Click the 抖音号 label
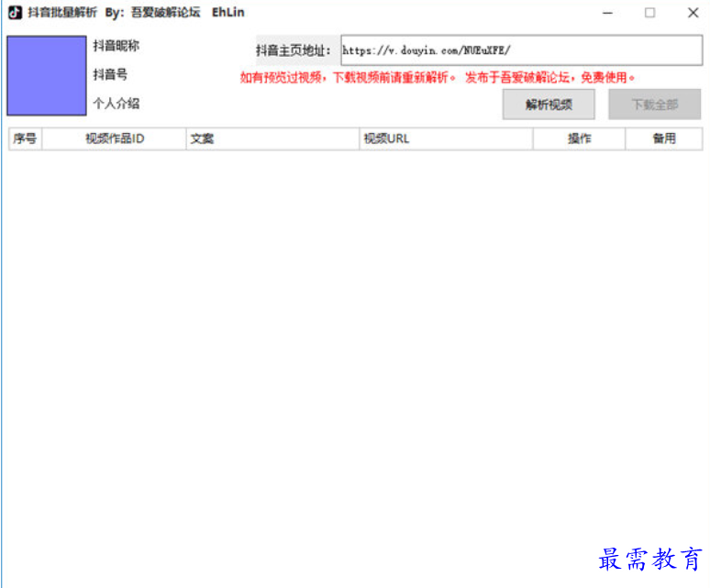 pos(110,74)
